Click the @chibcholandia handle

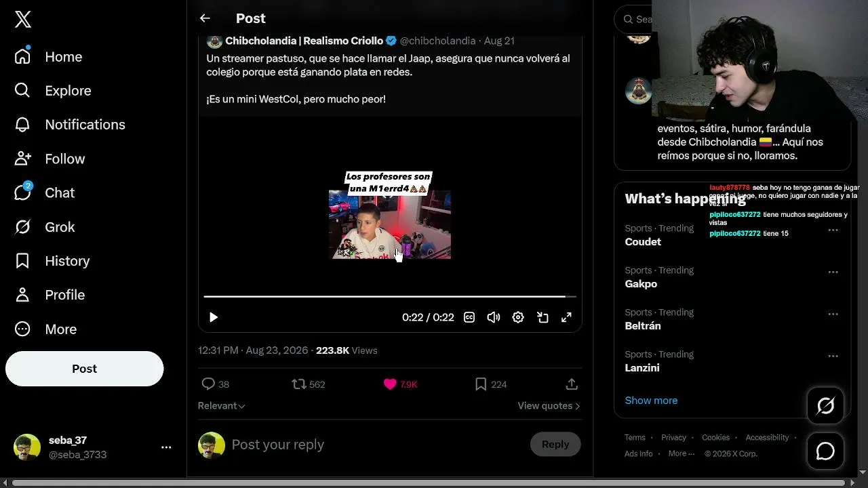tap(437, 41)
